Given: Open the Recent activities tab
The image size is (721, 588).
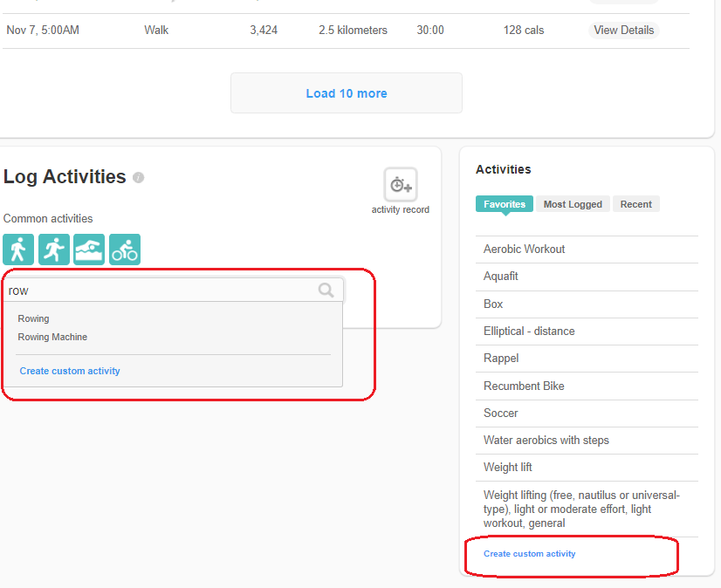Looking at the screenshot, I should coord(635,204).
